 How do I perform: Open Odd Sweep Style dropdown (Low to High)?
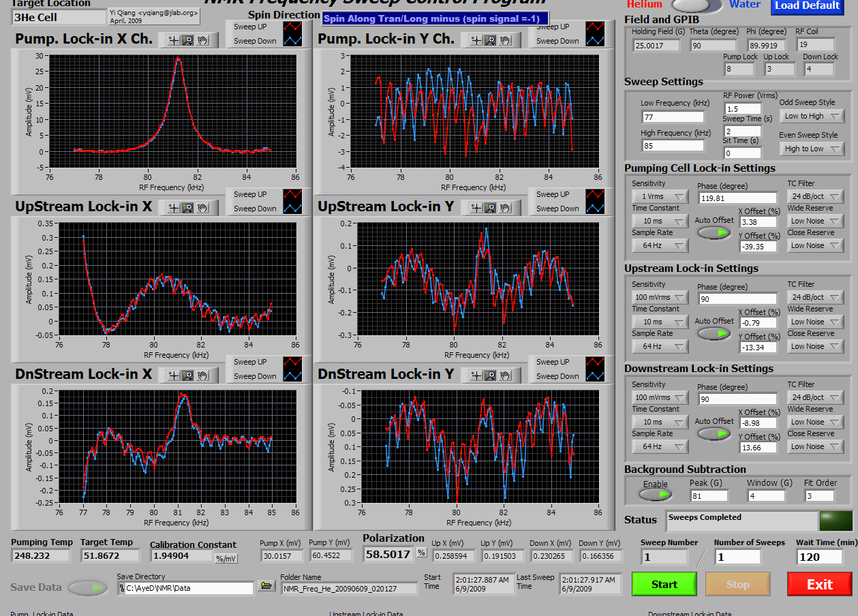[812, 117]
